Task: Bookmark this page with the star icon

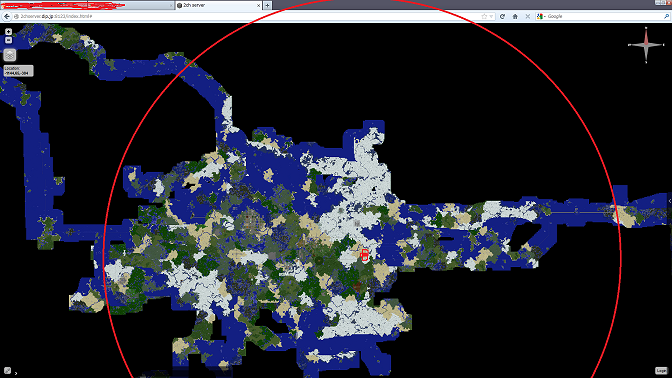Action: pos(484,16)
